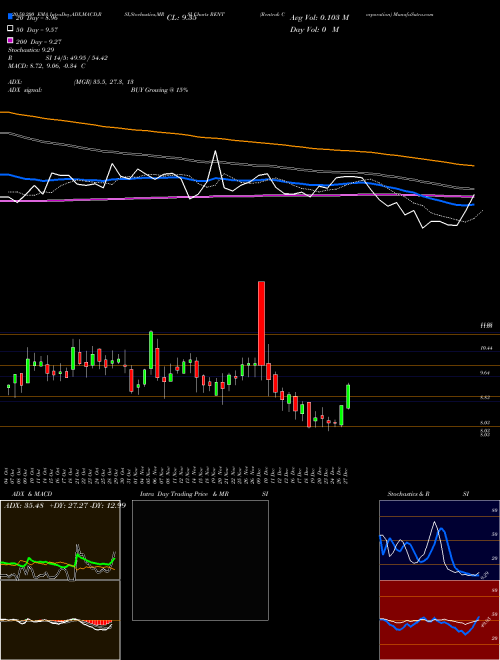The image size is (500, 660).
Task: Click the blue Stochastics chart panel
Action: pos(439,540)
